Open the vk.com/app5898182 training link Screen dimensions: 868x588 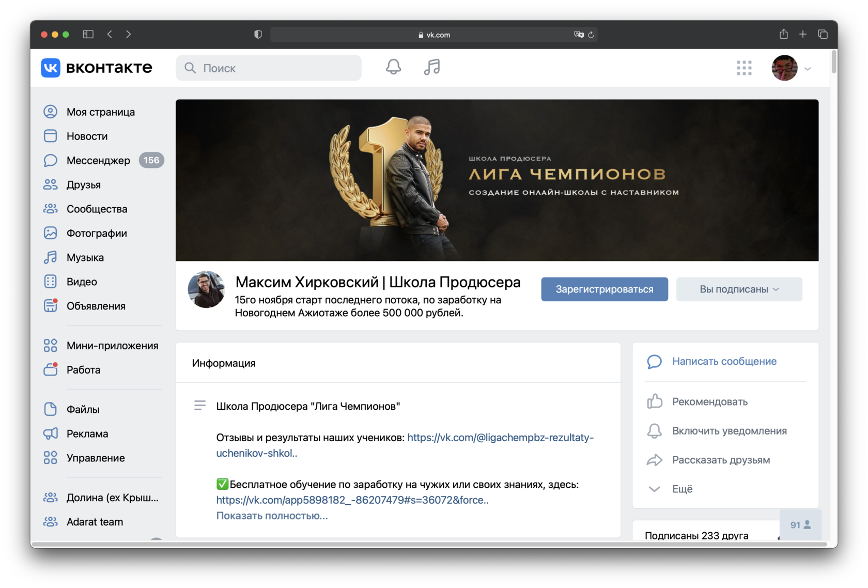pyautogui.click(x=352, y=500)
